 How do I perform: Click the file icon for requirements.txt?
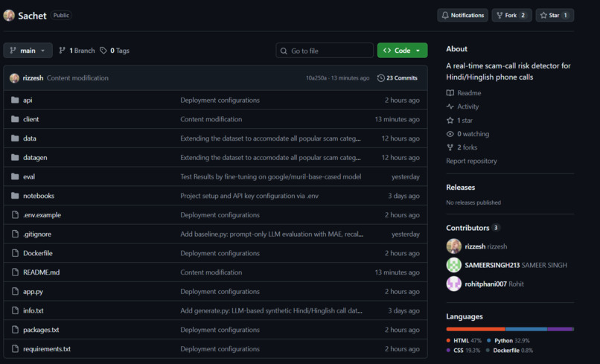pos(15,348)
